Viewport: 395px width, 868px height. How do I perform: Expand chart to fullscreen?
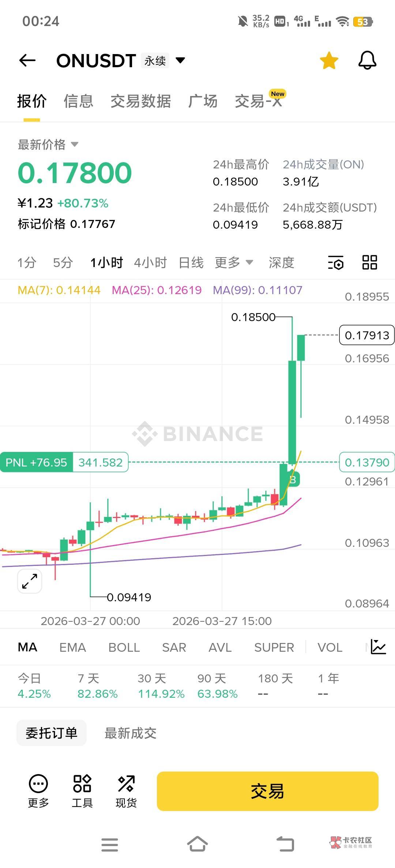pyautogui.click(x=30, y=581)
